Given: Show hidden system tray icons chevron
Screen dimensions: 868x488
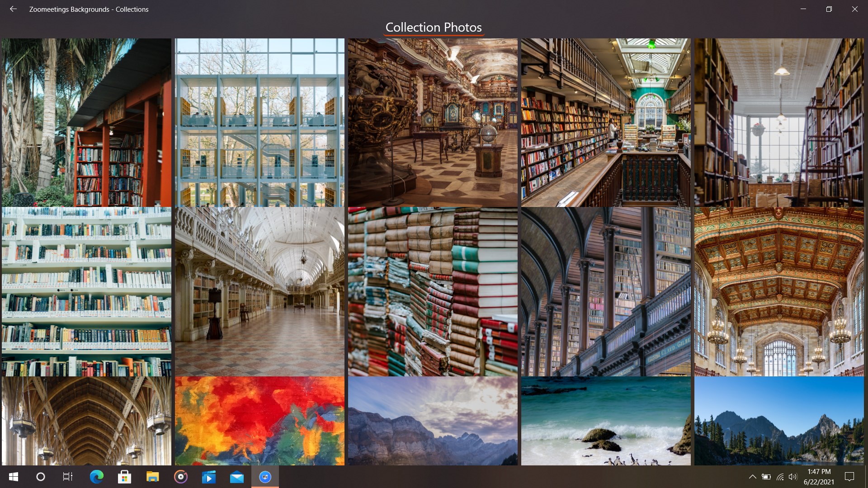Looking at the screenshot, I should click(752, 477).
